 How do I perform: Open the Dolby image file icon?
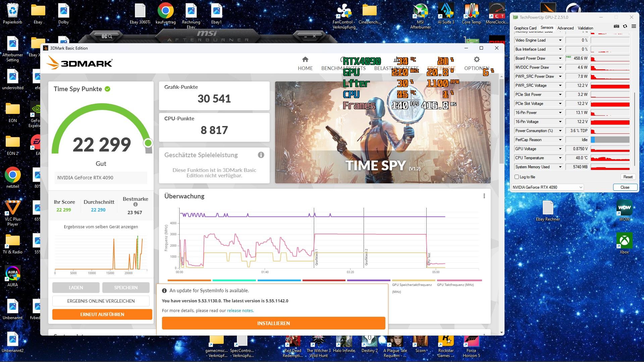(63, 13)
